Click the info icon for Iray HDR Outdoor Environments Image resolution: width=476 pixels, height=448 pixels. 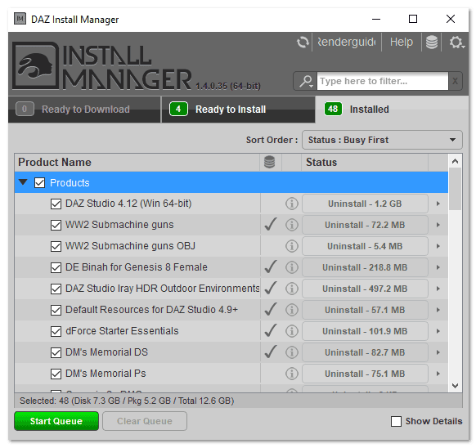(x=292, y=289)
